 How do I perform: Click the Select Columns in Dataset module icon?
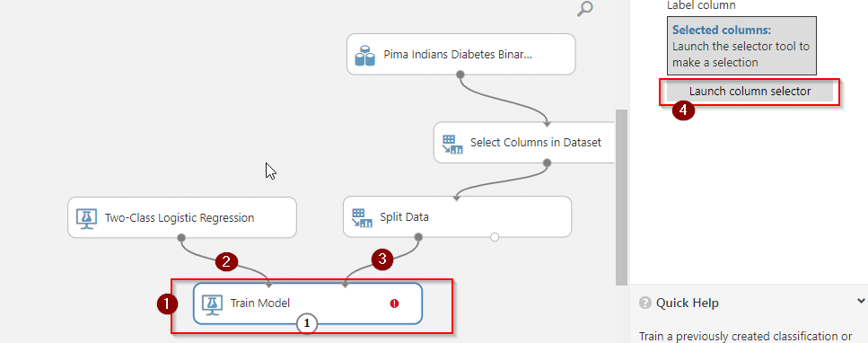[x=452, y=144]
